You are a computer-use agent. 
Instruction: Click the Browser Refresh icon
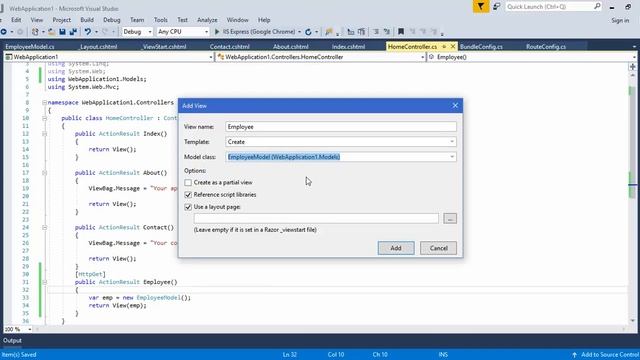point(308,31)
